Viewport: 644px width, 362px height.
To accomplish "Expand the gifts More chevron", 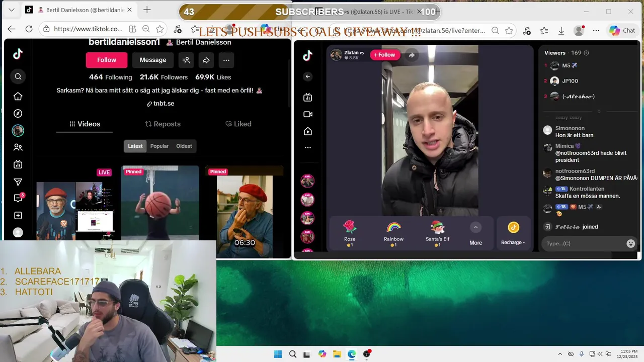I will 475,227.
